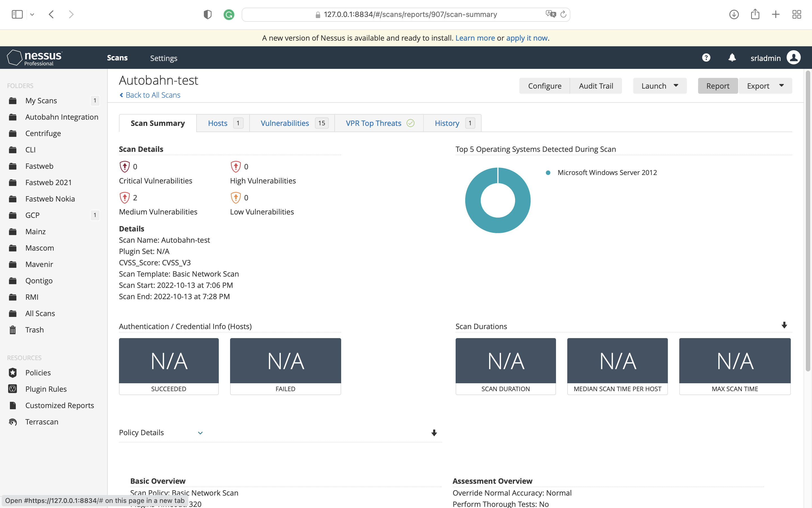Click the Report button
Image resolution: width=812 pixels, height=508 pixels.
pyautogui.click(x=718, y=86)
